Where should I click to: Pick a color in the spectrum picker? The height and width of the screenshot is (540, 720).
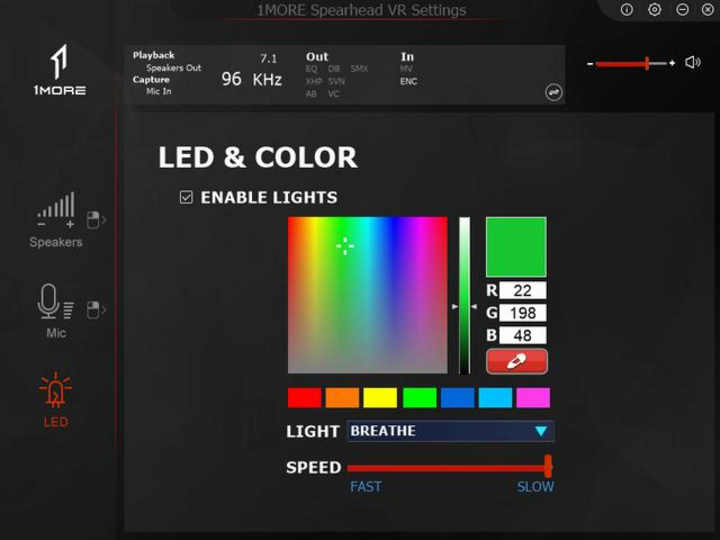click(367, 295)
